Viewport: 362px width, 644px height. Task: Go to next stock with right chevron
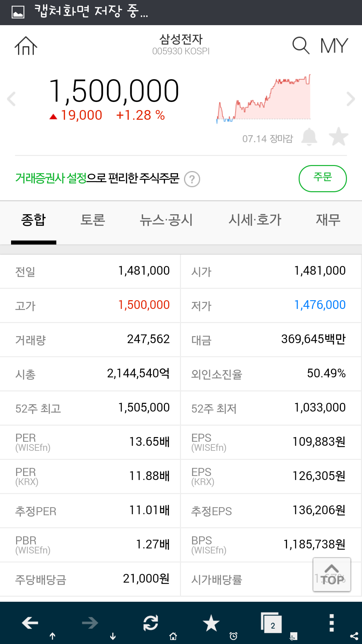pyautogui.click(x=351, y=99)
